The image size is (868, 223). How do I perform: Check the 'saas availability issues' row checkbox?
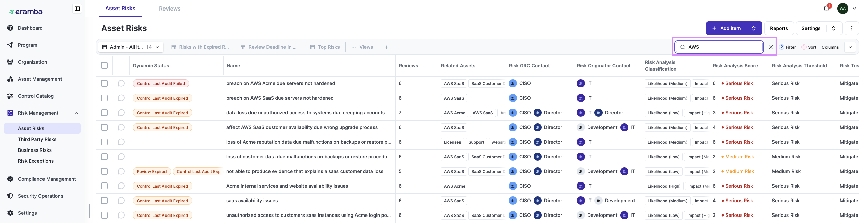click(x=104, y=201)
